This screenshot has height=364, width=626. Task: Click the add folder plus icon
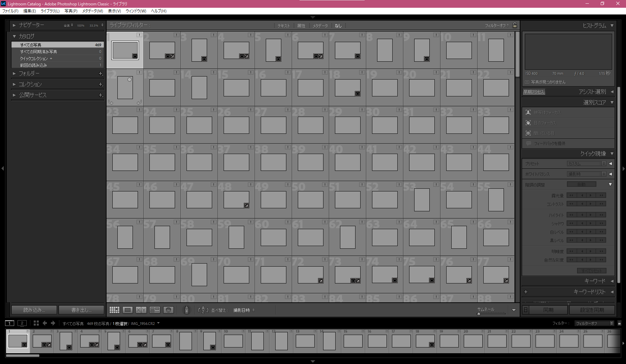101,73
